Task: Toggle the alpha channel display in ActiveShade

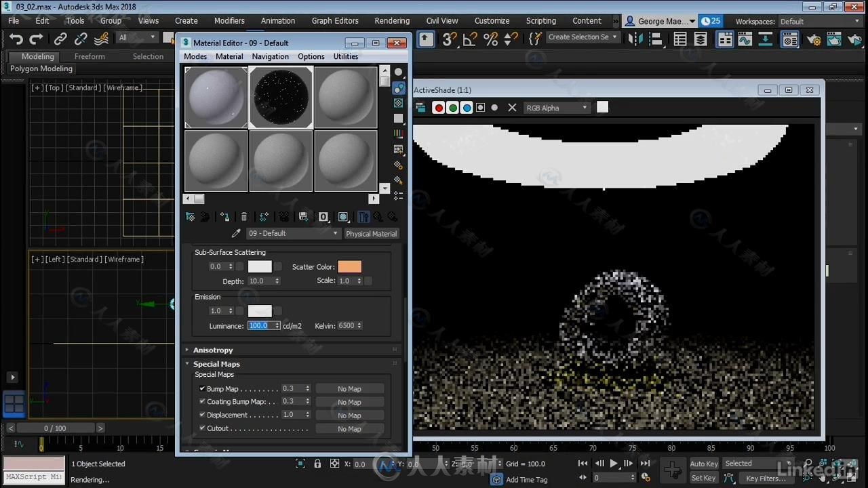Action: [481, 108]
